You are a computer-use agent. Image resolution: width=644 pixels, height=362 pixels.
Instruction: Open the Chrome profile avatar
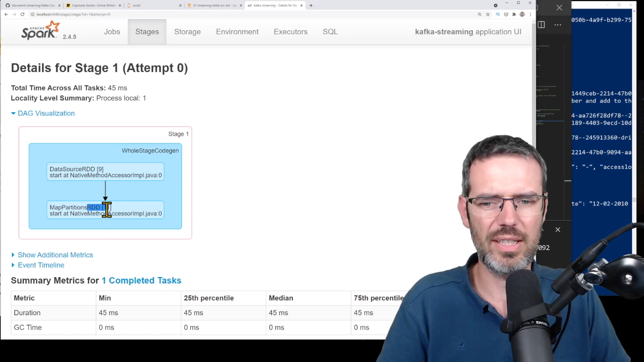pyautogui.click(x=522, y=14)
